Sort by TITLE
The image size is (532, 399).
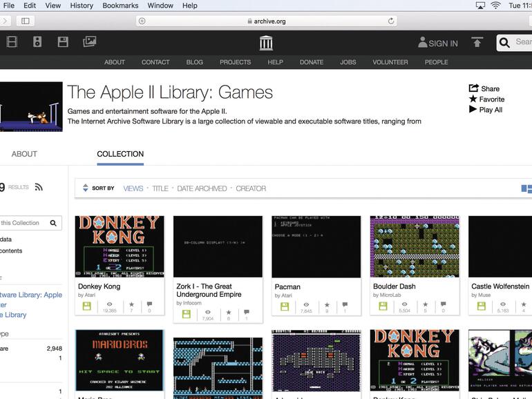click(160, 188)
